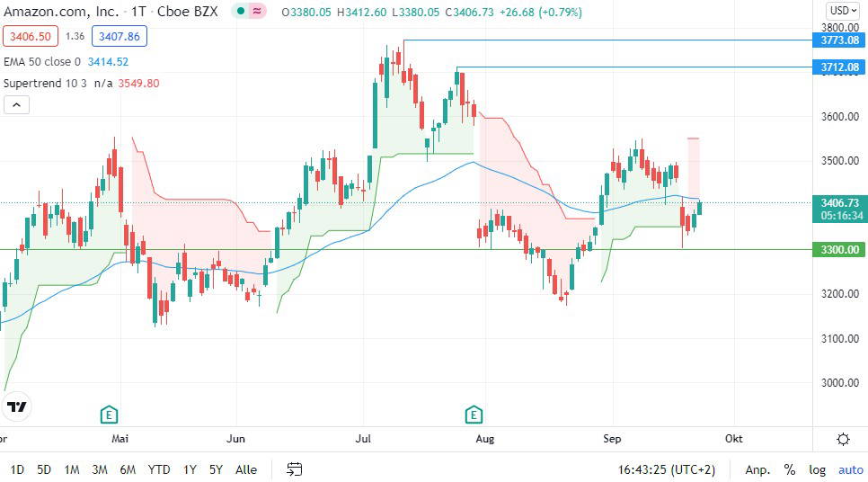Select the Alle time range
The width and height of the screenshot is (868, 482).
pos(246,469)
